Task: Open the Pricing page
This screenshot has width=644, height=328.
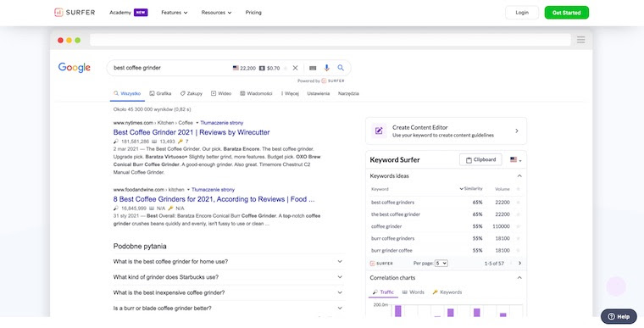Action: pos(253,13)
